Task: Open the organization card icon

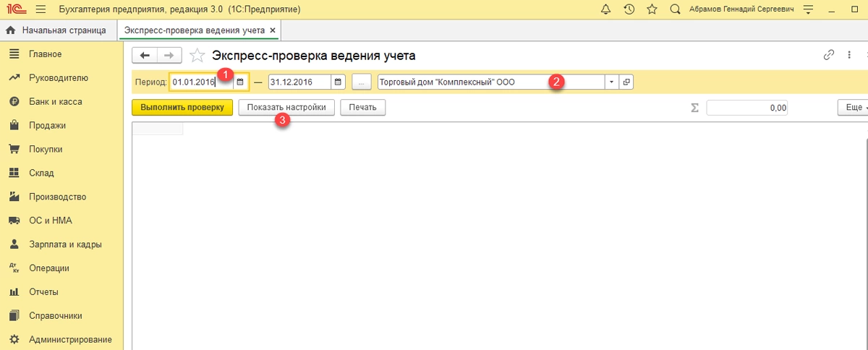Action: pyautogui.click(x=626, y=82)
